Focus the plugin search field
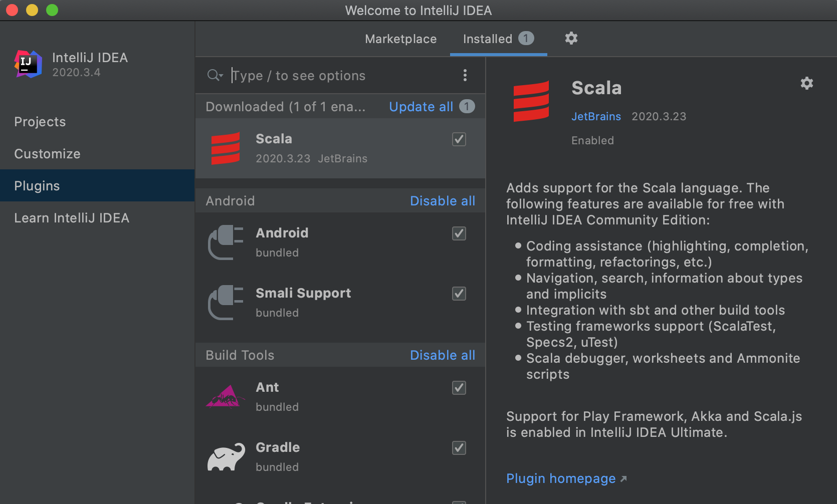This screenshot has width=837, height=504. [x=341, y=75]
